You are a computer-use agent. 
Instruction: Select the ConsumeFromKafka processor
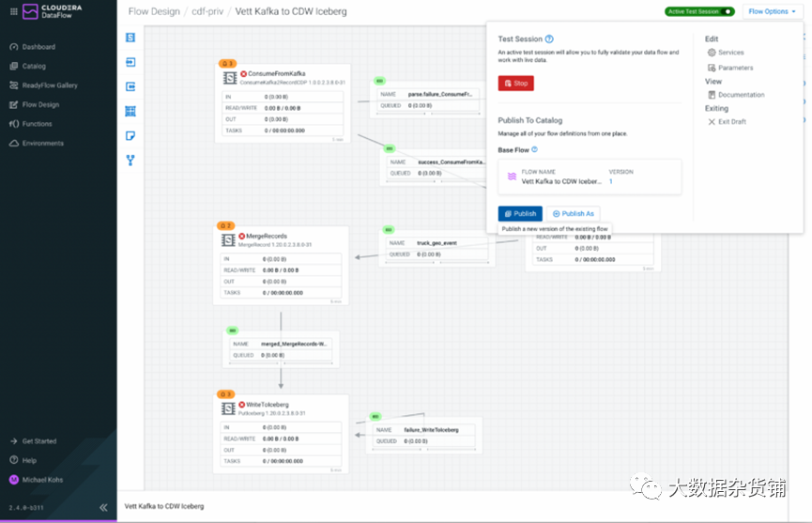(x=283, y=103)
